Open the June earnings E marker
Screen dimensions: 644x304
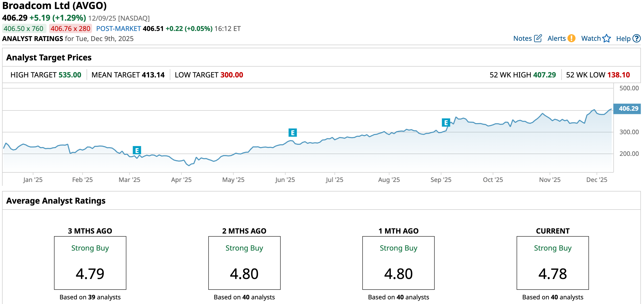[293, 133]
